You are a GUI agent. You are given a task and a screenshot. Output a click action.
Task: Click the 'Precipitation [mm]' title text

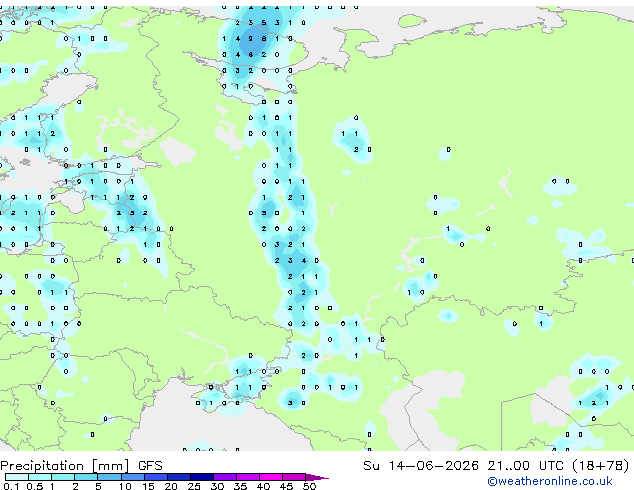click(65, 466)
